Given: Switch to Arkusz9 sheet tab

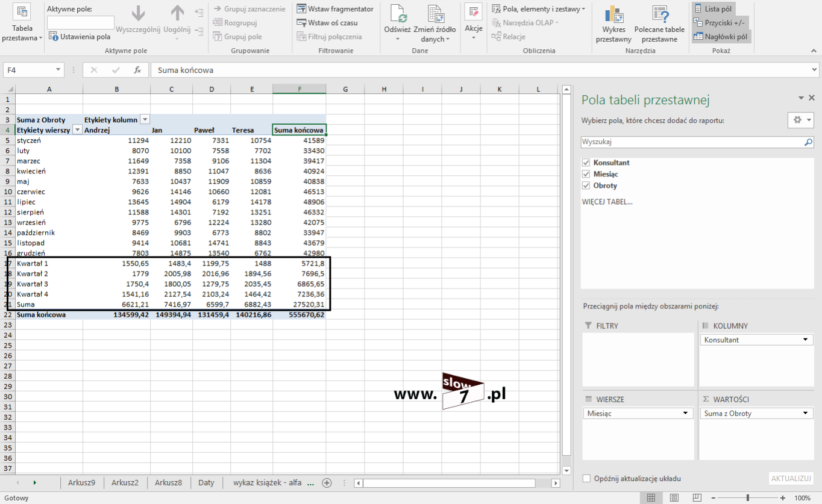Looking at the screenshot, I should (x=81, y=482).
